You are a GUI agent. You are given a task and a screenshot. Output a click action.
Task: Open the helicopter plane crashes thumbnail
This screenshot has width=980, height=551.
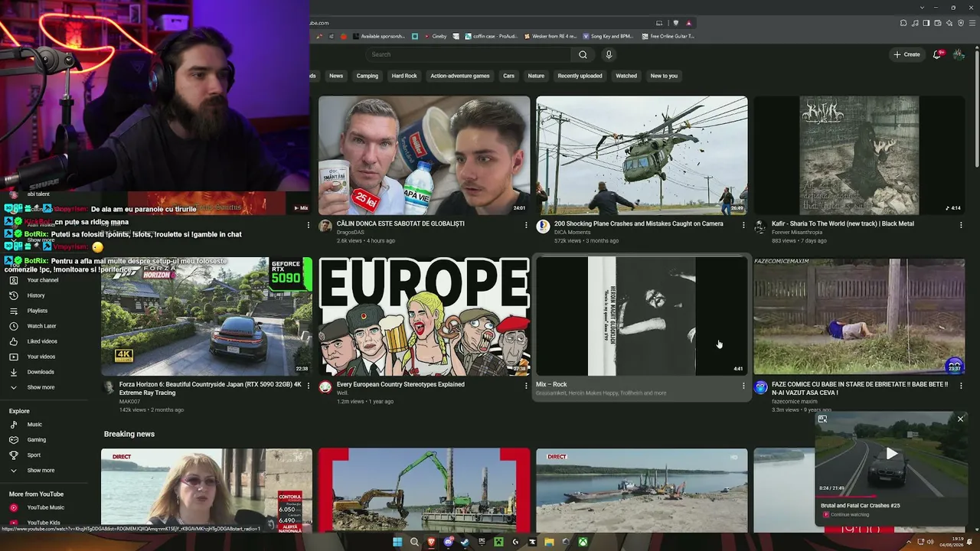coord(642,155)
